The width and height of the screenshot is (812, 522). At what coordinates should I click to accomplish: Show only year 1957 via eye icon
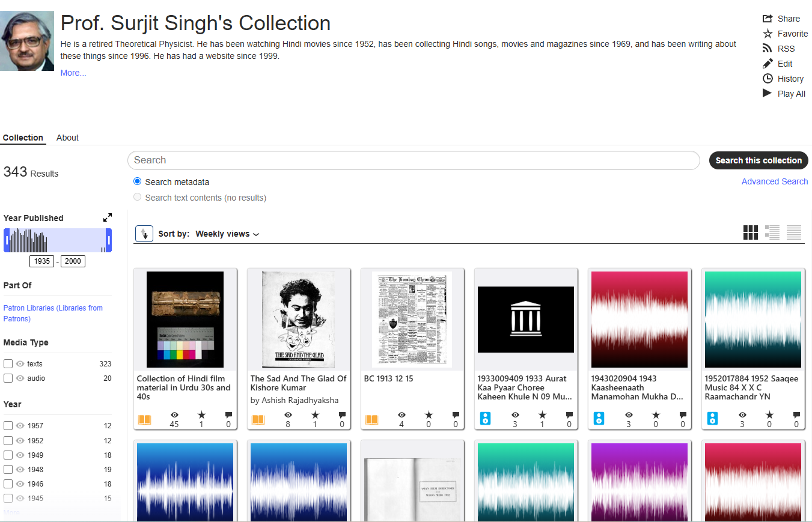tap(20, 426)
